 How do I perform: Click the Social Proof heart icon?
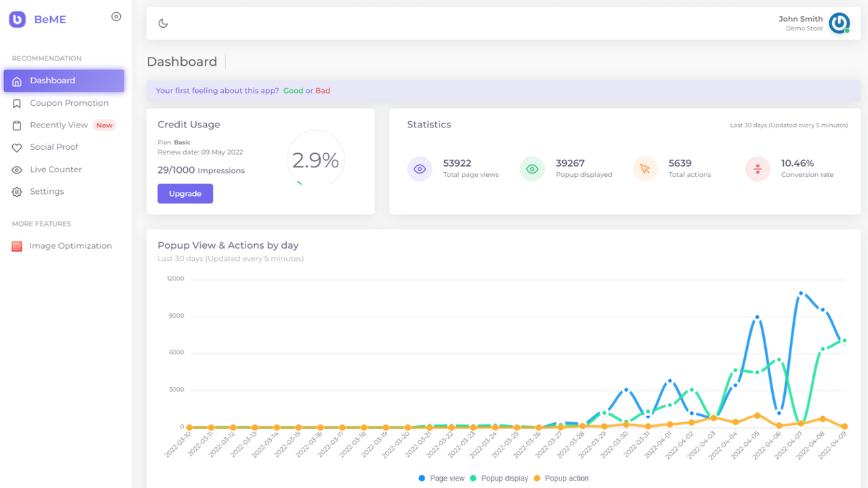point(17,148)
